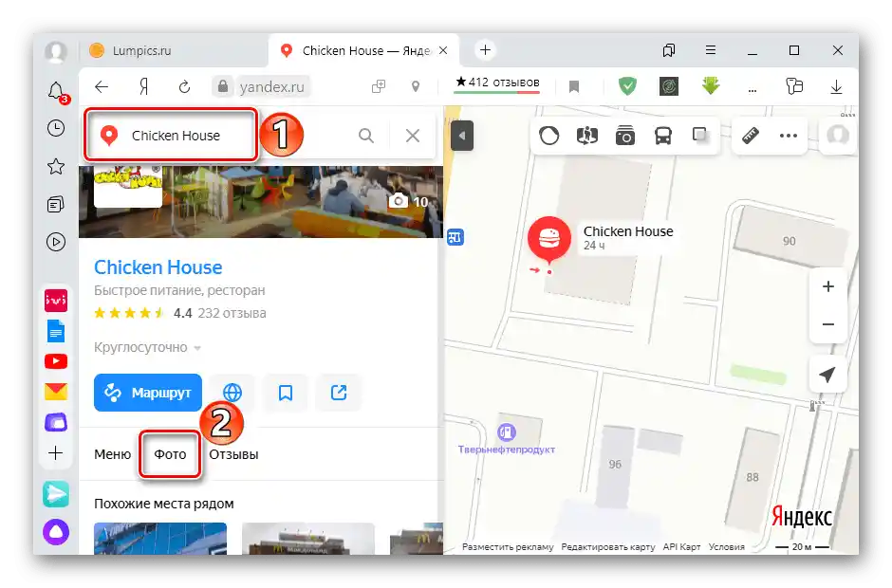Screen dimensions: 892x588
Task: Select the ruler measuring tool
Action: 751,136
